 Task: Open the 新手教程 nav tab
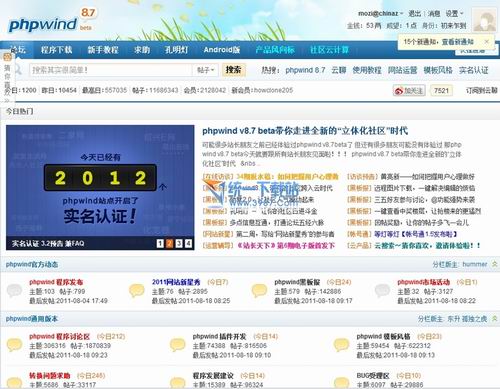[x=103, y=50]
